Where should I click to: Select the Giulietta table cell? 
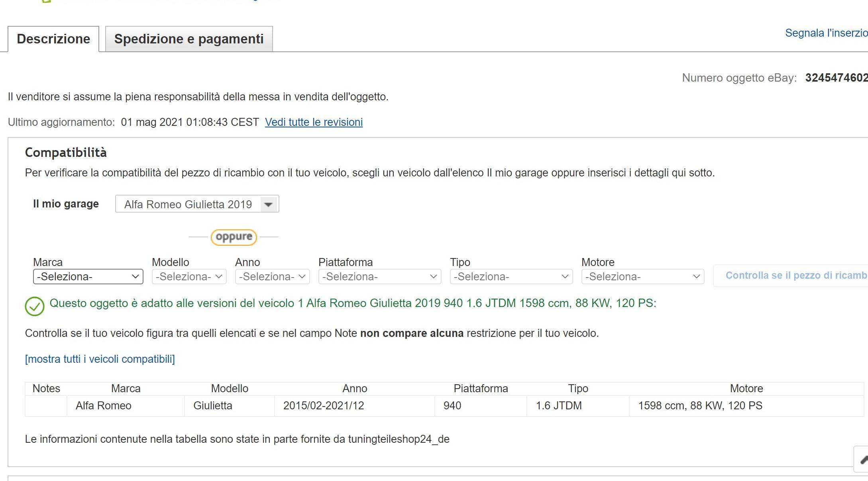pyautogui.click(x=230, y=406)
